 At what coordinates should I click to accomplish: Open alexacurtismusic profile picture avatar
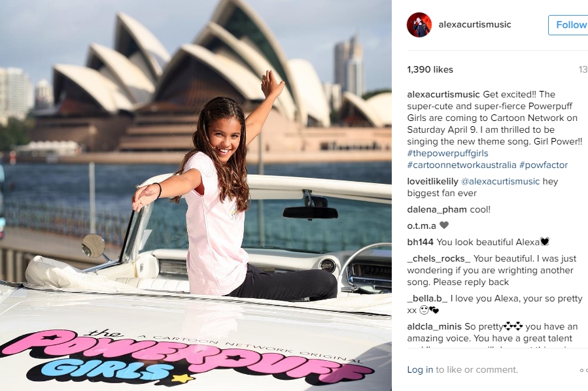(419, 25)
